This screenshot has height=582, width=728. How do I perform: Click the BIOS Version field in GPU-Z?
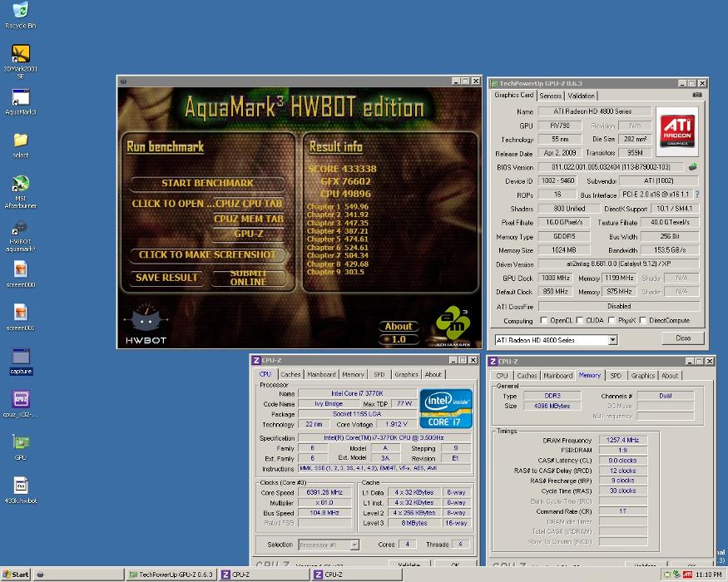pyautogui.click(x=611, y=167)
